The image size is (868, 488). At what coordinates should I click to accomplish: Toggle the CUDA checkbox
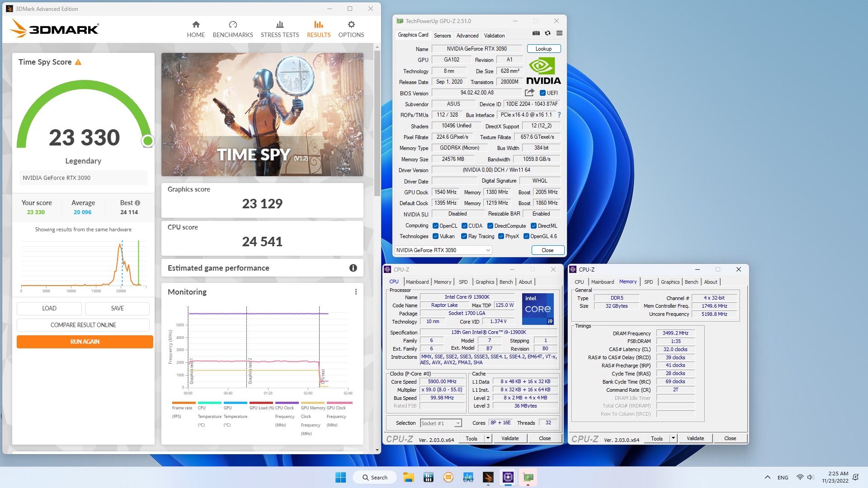[464, 226]
